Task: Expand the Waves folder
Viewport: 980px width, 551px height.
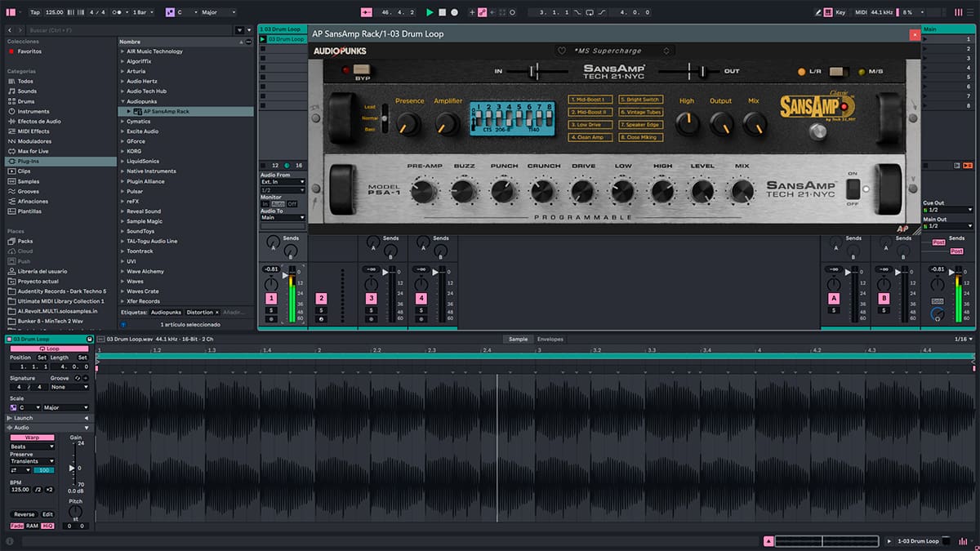Action: (x=122, y=281)
